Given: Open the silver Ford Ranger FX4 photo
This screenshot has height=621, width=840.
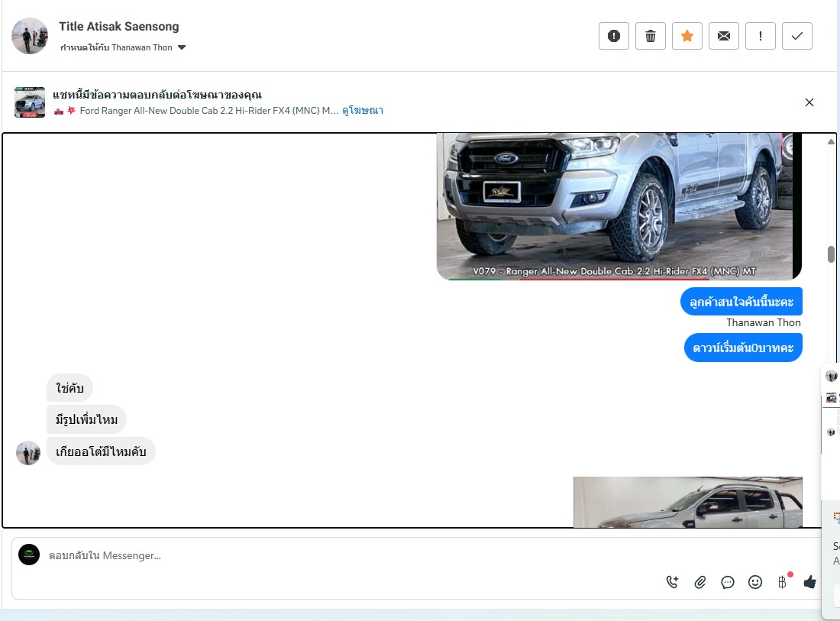Looking at the screenshot, I should (619, 206).
